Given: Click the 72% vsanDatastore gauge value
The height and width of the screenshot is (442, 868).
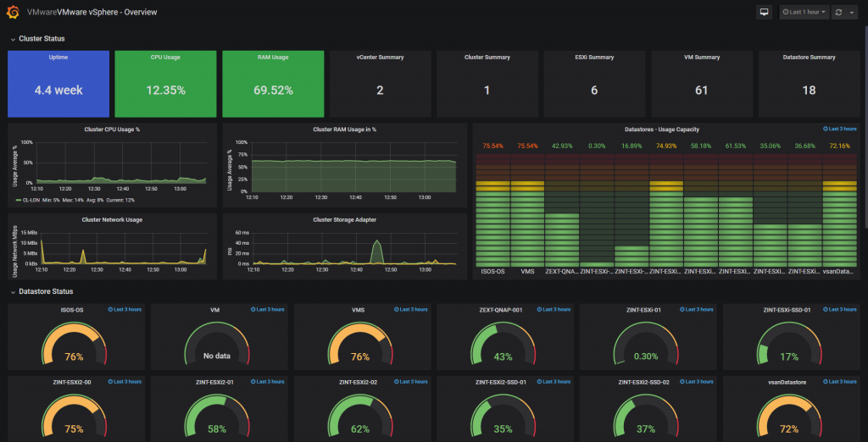Looking at the screenshot, I should (x=789, y=428).
